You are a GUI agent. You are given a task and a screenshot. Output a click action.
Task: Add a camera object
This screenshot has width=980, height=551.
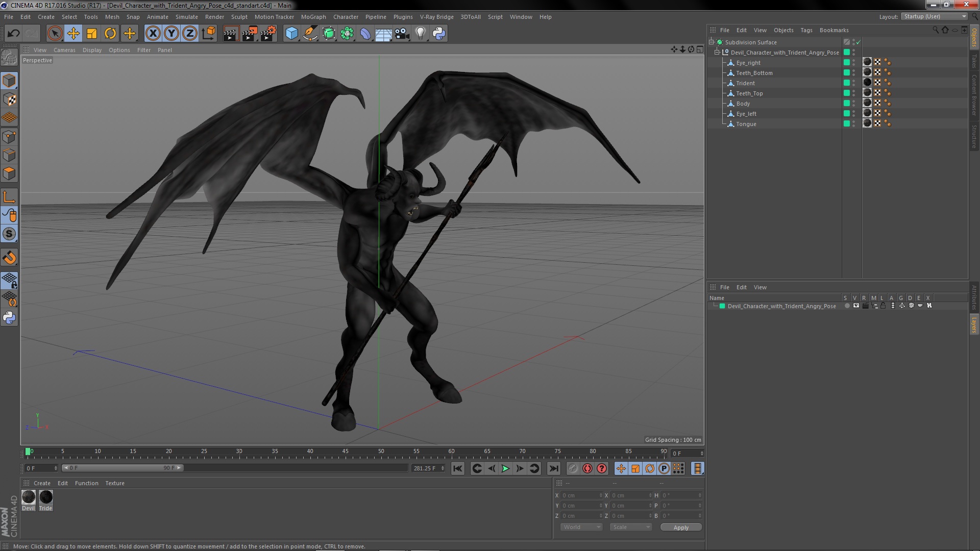(402, 34)
